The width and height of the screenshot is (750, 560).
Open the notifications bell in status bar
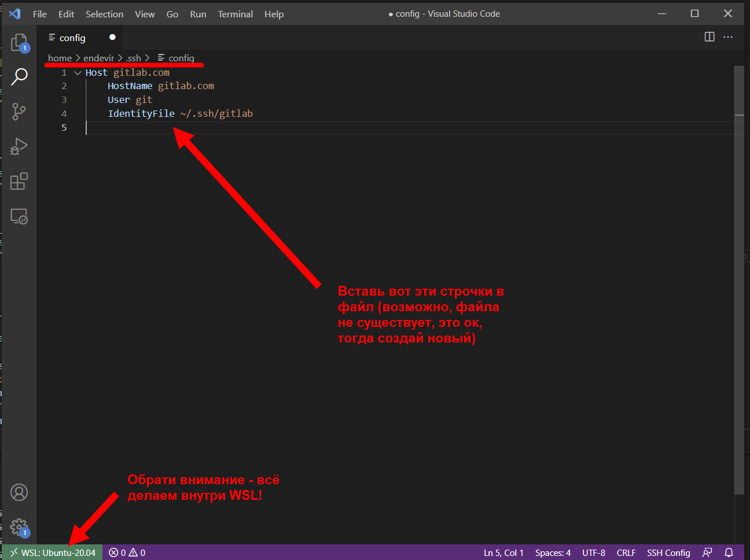pos(729,552)
